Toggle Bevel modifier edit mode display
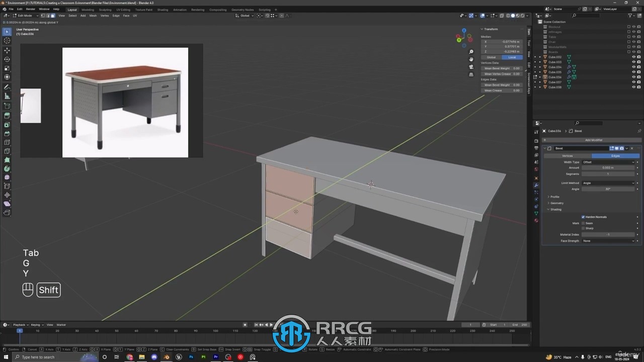 (612, 148)
